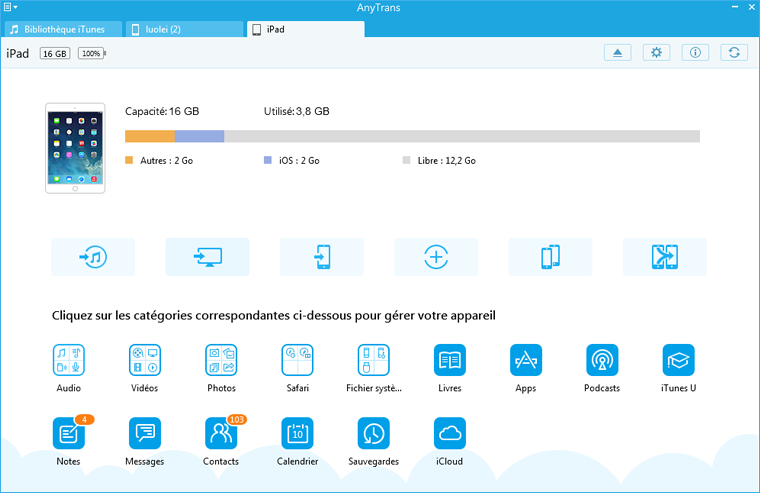Click the transfer content to computer shortcut

pyautogui.click(x=207, y=257)
